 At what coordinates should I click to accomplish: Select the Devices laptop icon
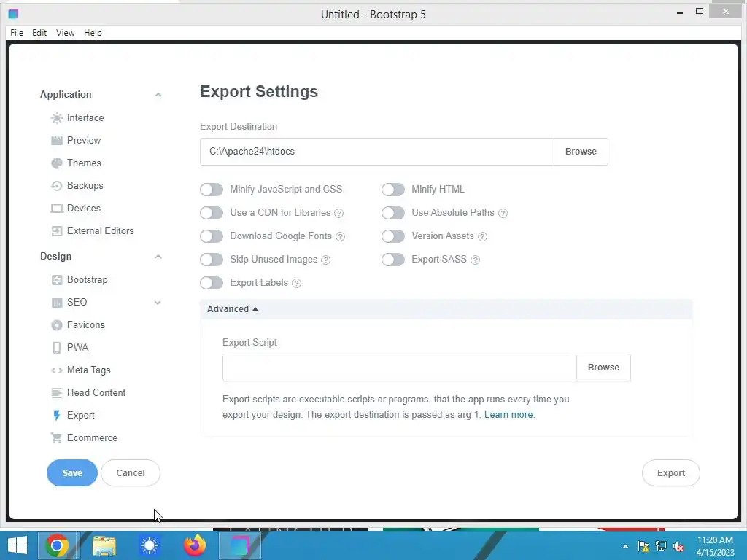57,208
